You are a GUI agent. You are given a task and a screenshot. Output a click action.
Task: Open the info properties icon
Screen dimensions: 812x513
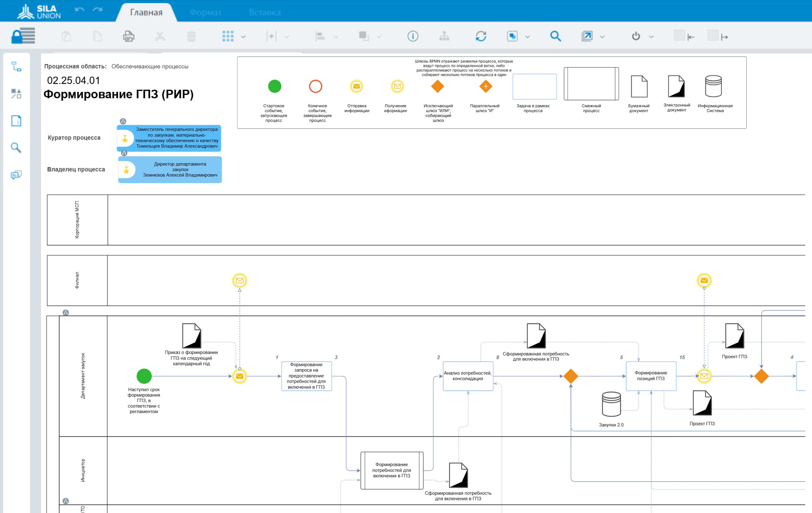point(413,36)
